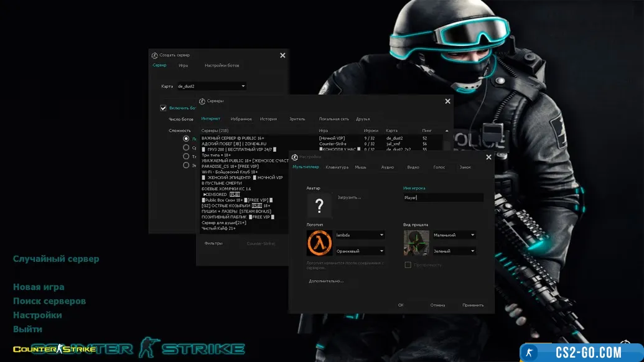Open the Избранное tab in server browser
This screenshot has height=362, width=644.
point(241,119)
